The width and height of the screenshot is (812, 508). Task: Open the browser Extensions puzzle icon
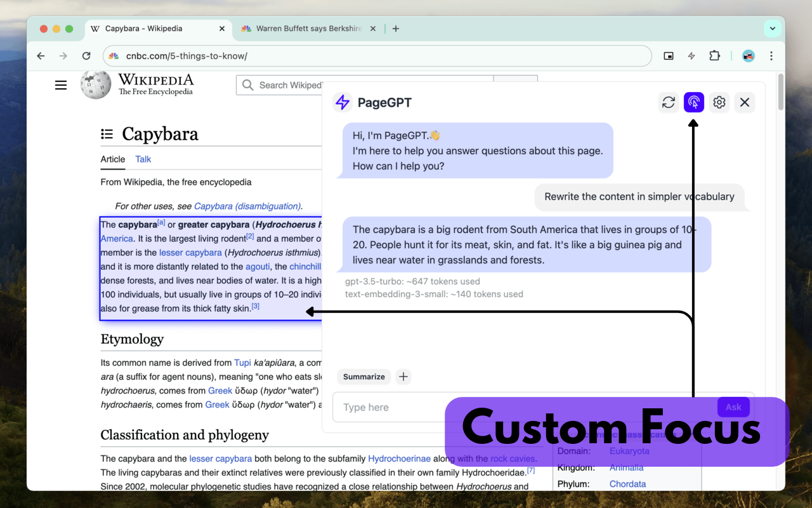pyautogui.click(x=714, y=56)
